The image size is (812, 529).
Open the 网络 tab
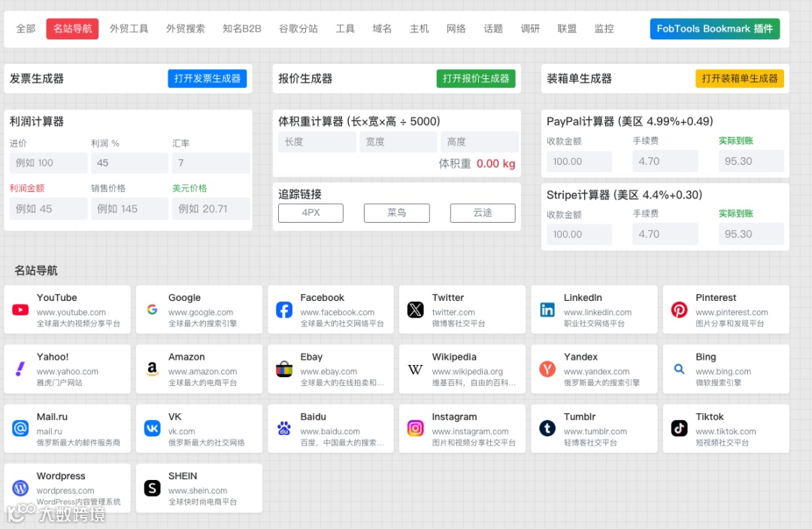[x=456, y=29]
